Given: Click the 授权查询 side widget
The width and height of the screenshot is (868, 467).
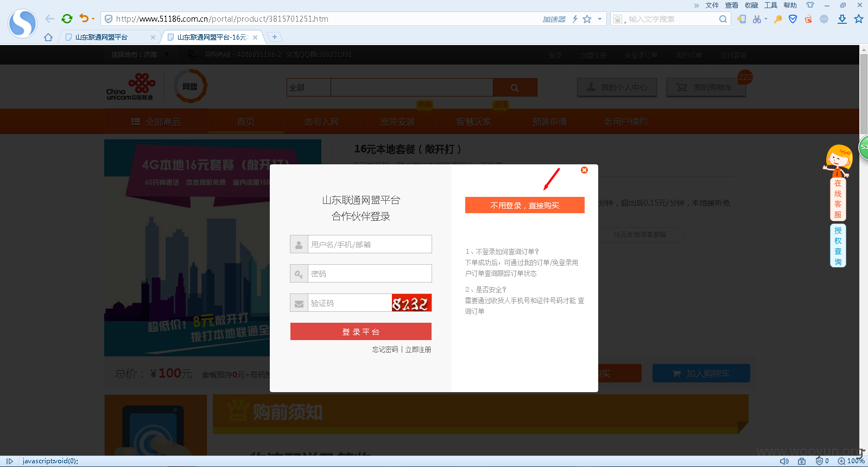Looking at the screenshot, I should click(x=838, y=246).
